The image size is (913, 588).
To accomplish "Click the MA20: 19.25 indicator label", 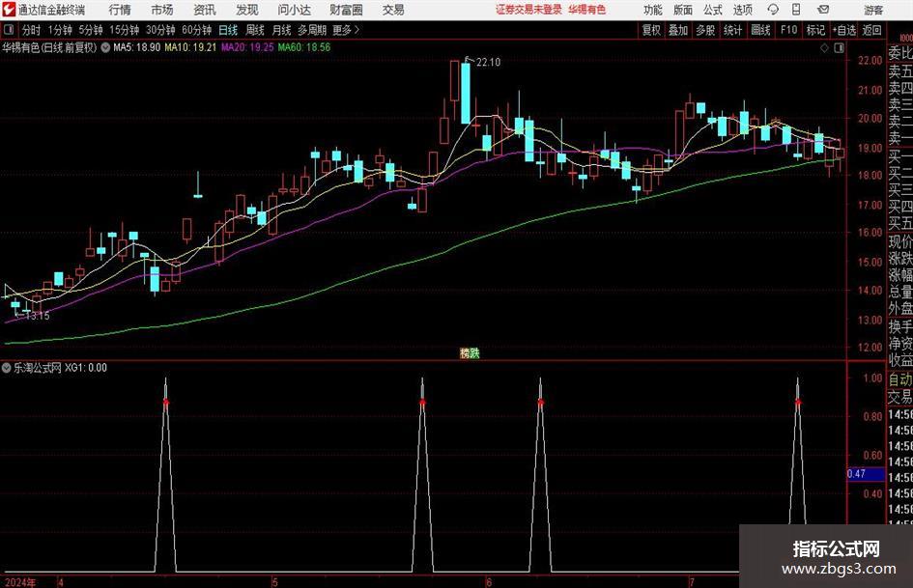I will pyautogui.click(x=247, y=47).
